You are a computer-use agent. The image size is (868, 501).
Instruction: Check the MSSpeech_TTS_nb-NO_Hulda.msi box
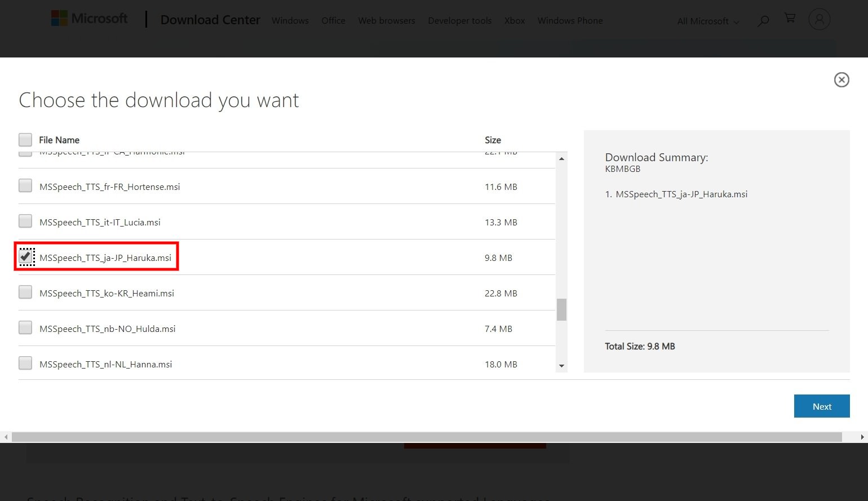coord(25,327)
